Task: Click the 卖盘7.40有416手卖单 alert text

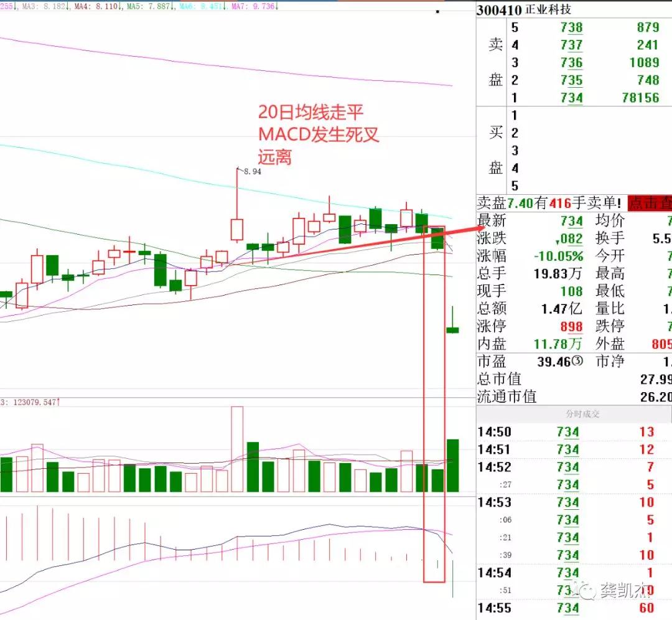Action: pyautogui.click(x=549, y=203)
